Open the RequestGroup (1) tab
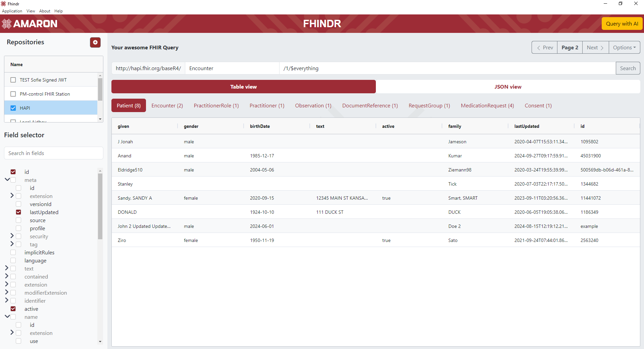The height and width of the screenshot is (349, 644). [x=429, y=105]
